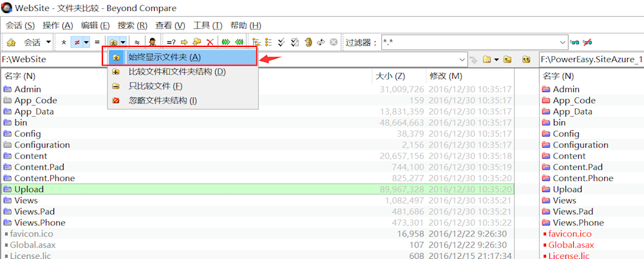Click the green Copy to right arrows
644x259 pixels.
pyautogui.click(x=226, y=42)
